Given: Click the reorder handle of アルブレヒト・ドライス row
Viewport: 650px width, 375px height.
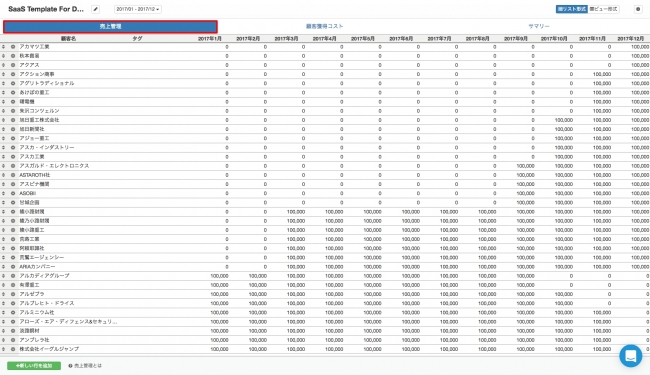Looking at the screenshot, I should [4, 303].
